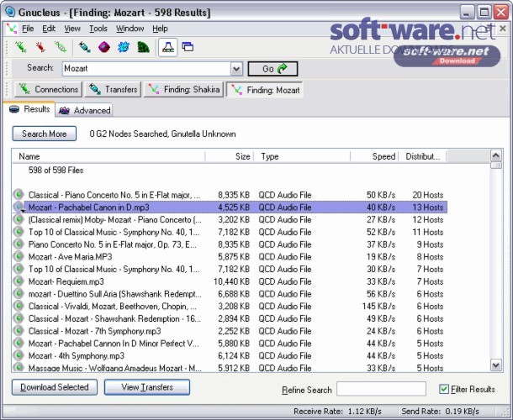
Task: Click the green icon beside Mozart- Requiem.mp3
Action: tap(19, 281)
